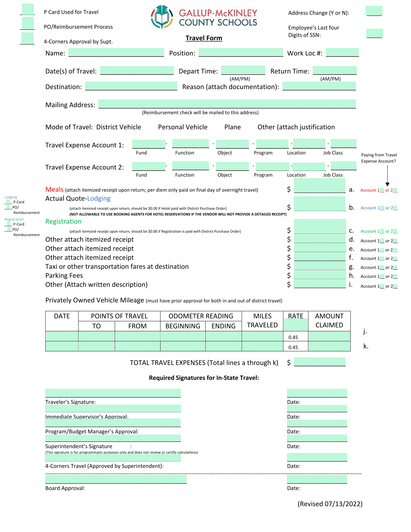Viewport: 411px width, 532px height.
Task: Click Travel Expense Account 1 Location field
Action: pos(309,144)
